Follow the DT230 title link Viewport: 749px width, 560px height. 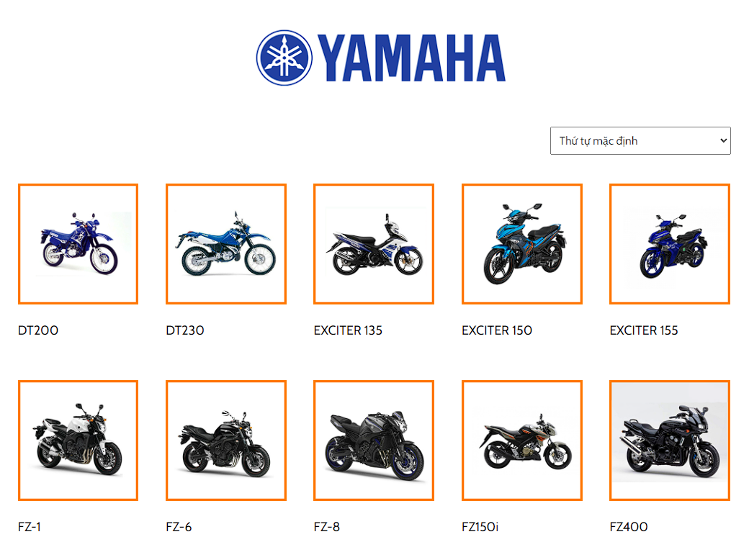click(185, 330)
